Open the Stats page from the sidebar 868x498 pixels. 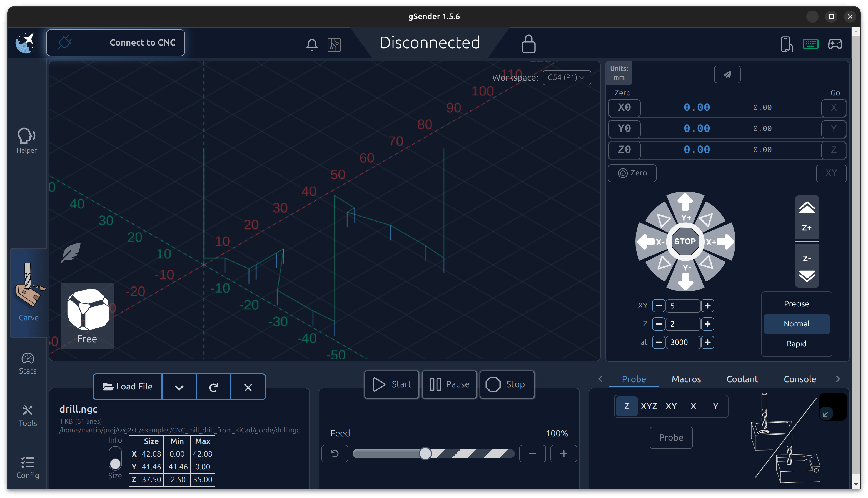point(28,363)
